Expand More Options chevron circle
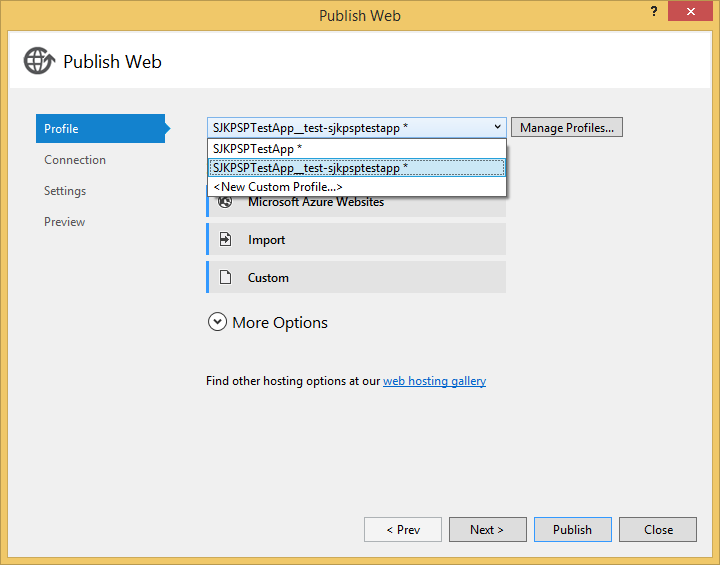Viewport: 720px width, 565px height. coord(217,322)
